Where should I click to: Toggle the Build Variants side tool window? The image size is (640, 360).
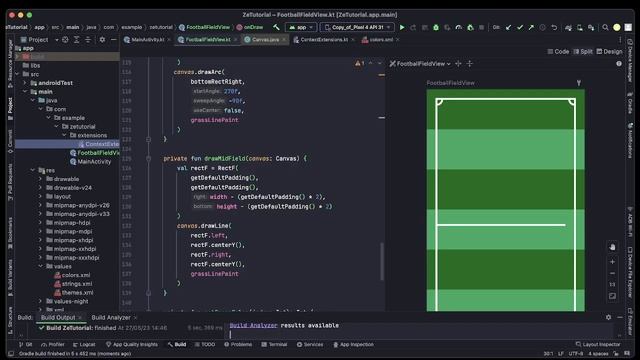[10, 278]
